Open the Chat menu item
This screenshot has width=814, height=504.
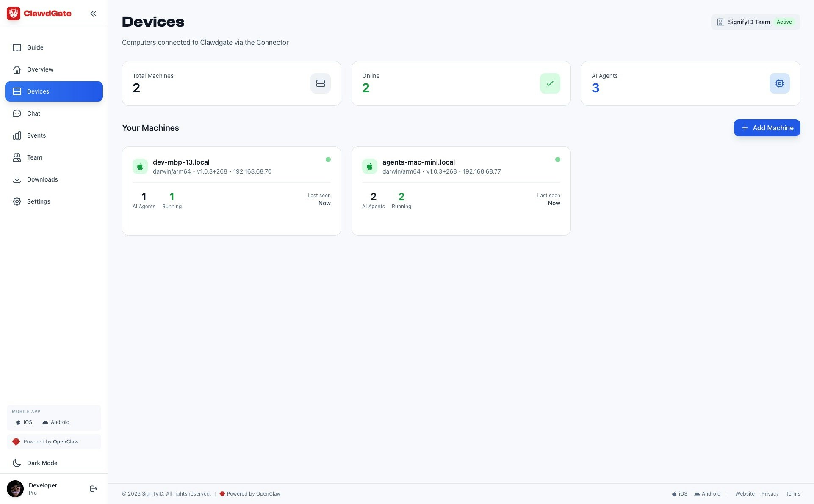pyautogui.click(x=33, y=113)
